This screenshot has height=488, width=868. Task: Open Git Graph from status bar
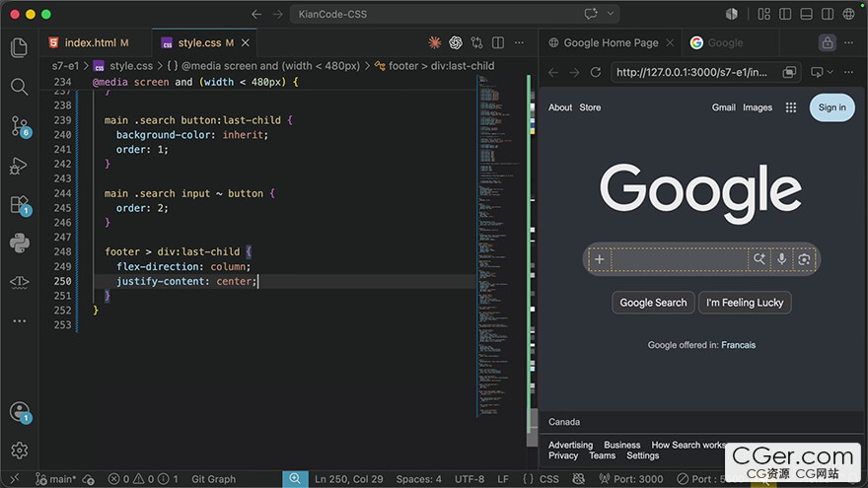(x=213, y=479)
